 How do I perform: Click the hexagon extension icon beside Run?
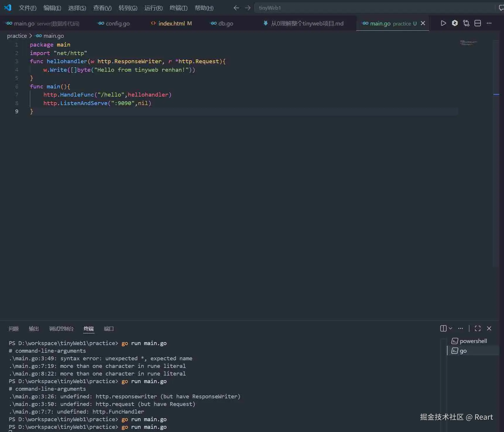(455, 23)
